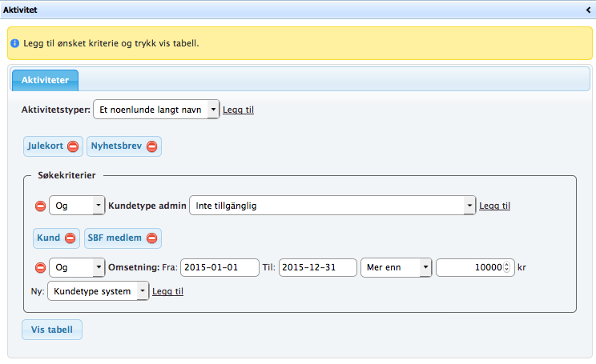Open the Mer enn comparison dropdown
This screenshot has height=364, width=596.
(x=397, y=267)
